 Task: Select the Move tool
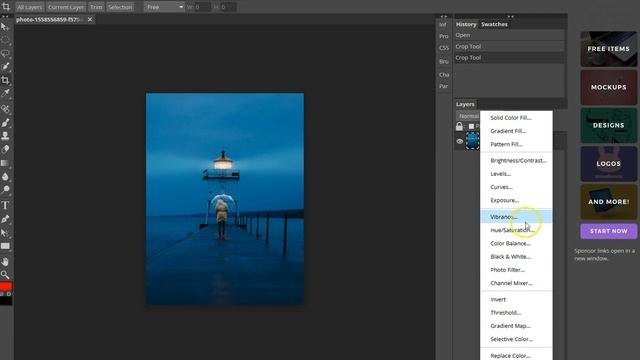pos(5,27)
